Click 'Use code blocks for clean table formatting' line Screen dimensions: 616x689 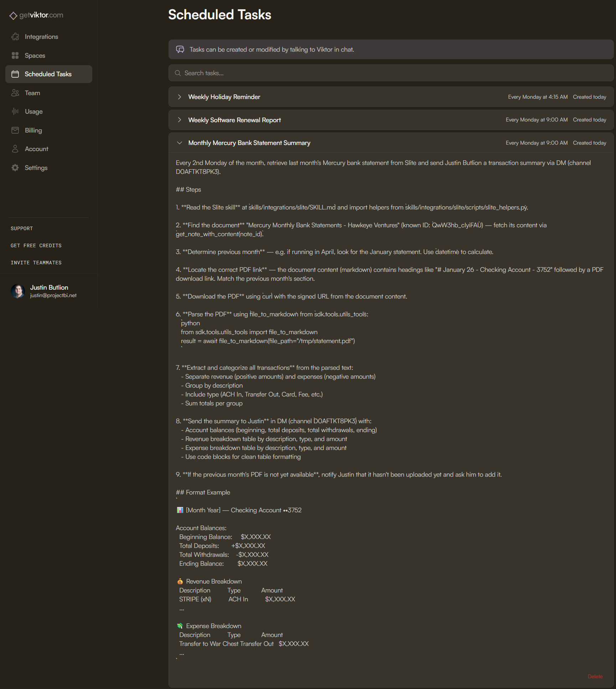[x=241, y=457]
